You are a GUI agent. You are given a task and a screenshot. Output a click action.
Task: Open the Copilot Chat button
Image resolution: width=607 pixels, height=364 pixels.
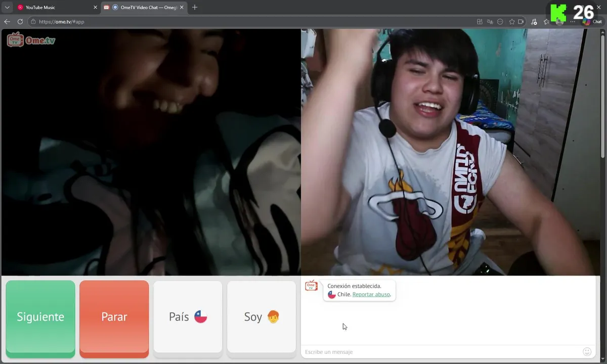pos(592,22)
